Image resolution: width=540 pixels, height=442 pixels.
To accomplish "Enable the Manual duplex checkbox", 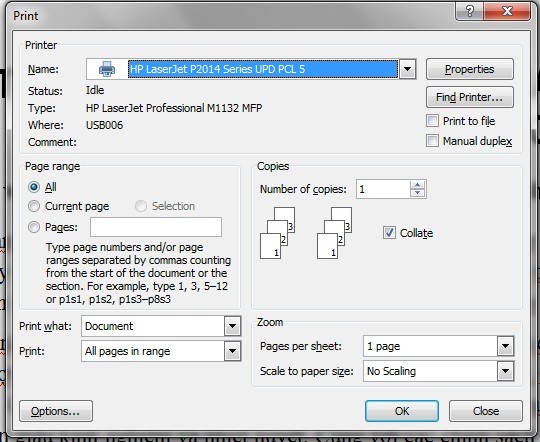I will (432, 141).
